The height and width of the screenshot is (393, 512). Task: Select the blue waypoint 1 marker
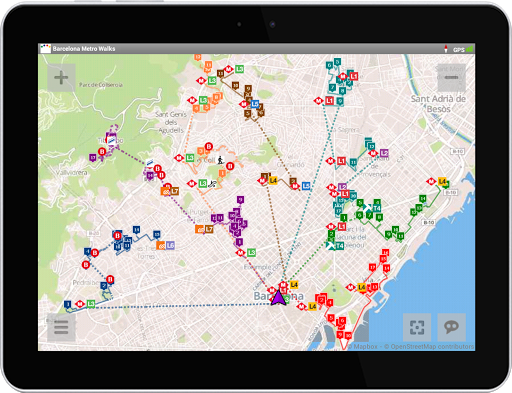[68, 304]
